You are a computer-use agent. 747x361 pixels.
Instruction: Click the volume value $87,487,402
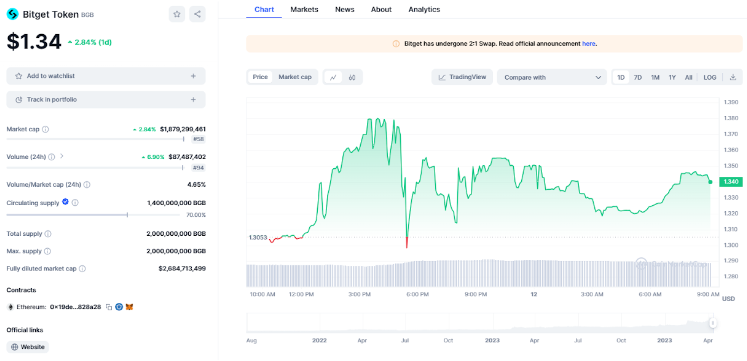pos(187,157)
